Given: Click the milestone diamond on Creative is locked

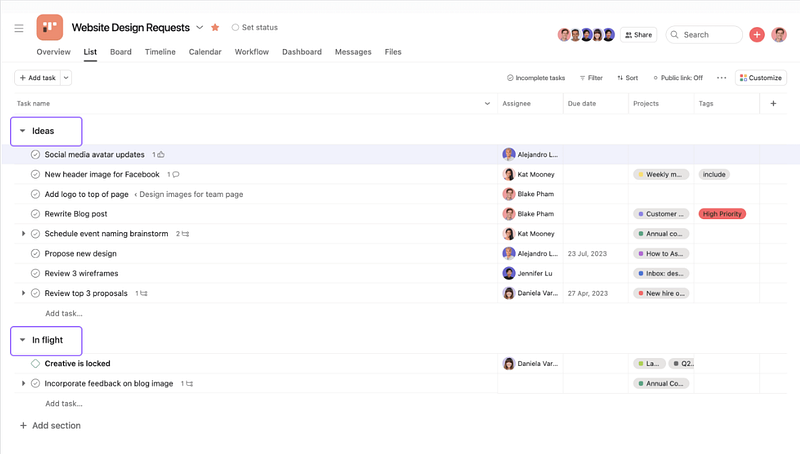Looking at the screenshot, I should pyautogui.click(x=35, y=364).
